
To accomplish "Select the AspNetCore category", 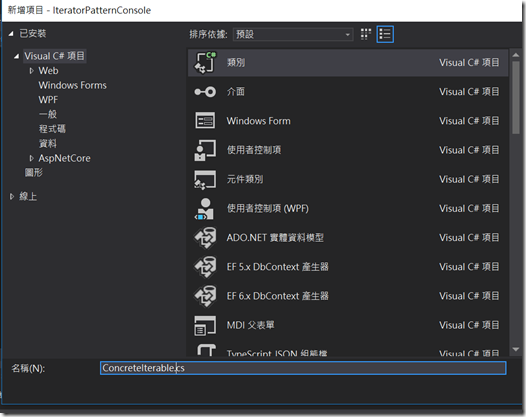I will pos(64,158).
